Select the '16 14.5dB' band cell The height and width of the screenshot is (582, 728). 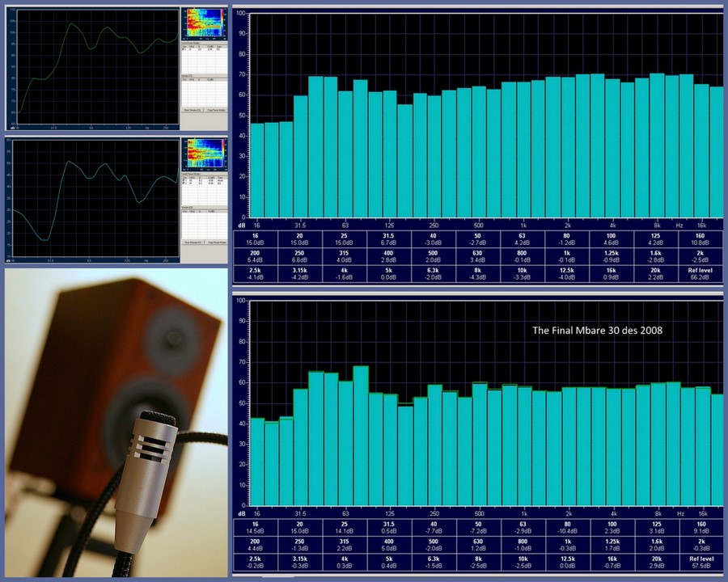point(255,528)
